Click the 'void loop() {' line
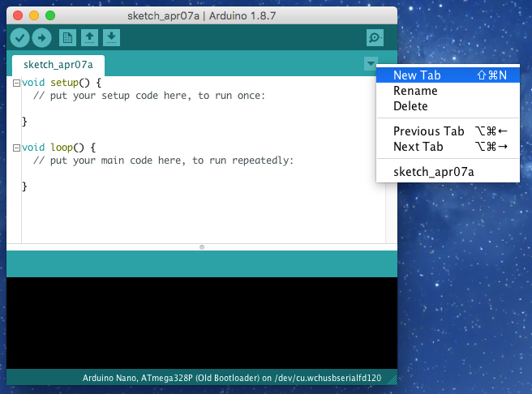The width and height of the screenshot is (532, 394). click(x=58, y=148)
